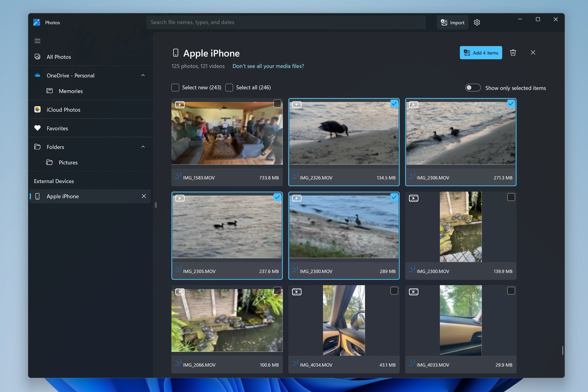Click the iCloud Photos icon in sidebar
The image size is (588, 392).
tap(38, 109)
